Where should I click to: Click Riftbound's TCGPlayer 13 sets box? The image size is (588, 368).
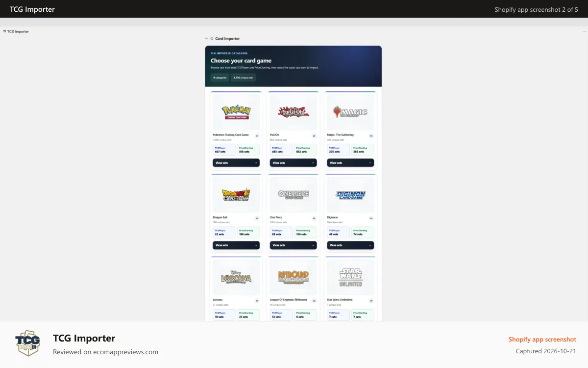(x=281, y=315)
